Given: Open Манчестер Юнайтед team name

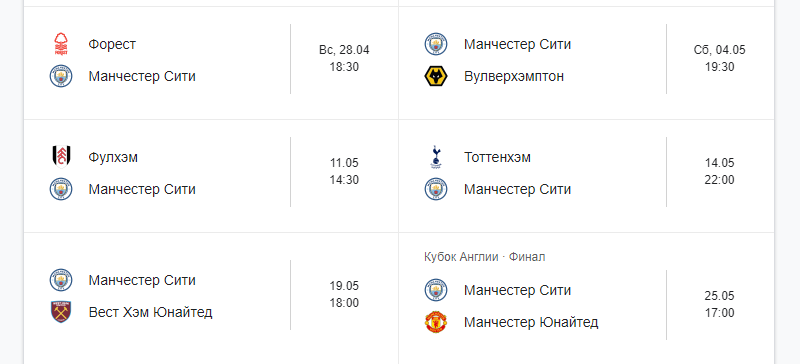Looking at the screenshot, I should (x=531, y=322).
